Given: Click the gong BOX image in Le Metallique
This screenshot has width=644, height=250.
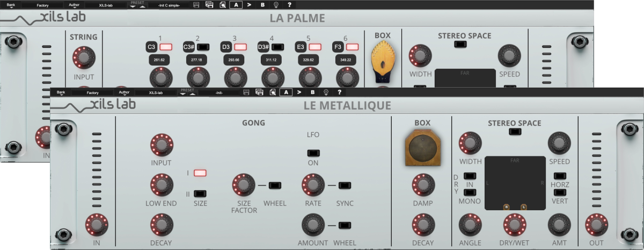Looking at the screenshot, I should tap(422, 147).
